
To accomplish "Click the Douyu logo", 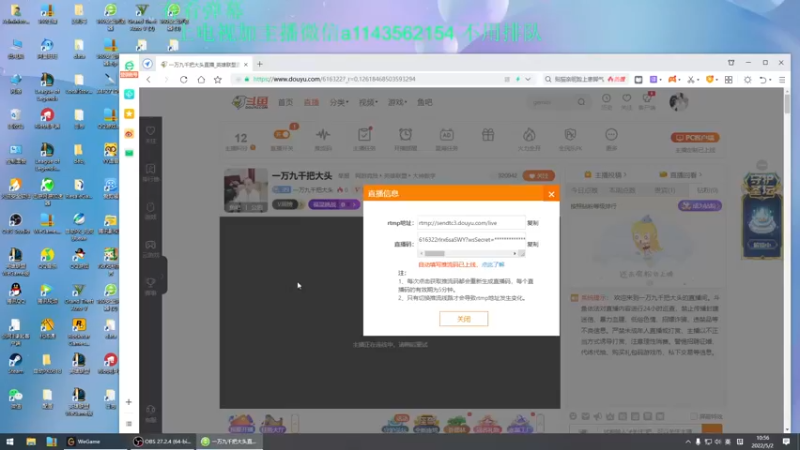I will [250, 102].
